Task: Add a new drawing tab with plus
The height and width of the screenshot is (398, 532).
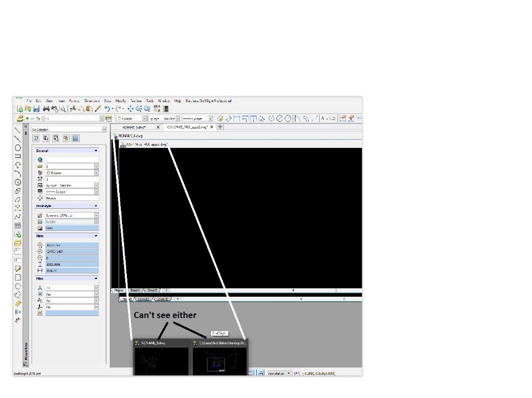Action: coord(220,127)
